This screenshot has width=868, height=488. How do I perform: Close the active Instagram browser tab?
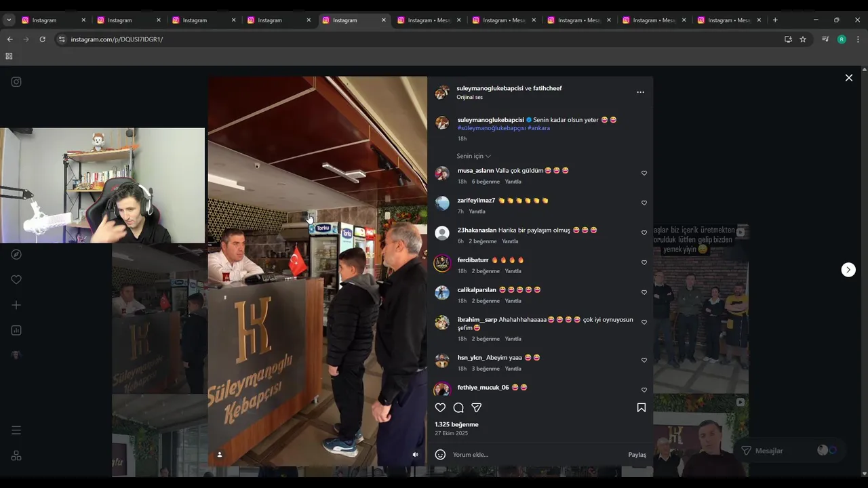(383, 20)
